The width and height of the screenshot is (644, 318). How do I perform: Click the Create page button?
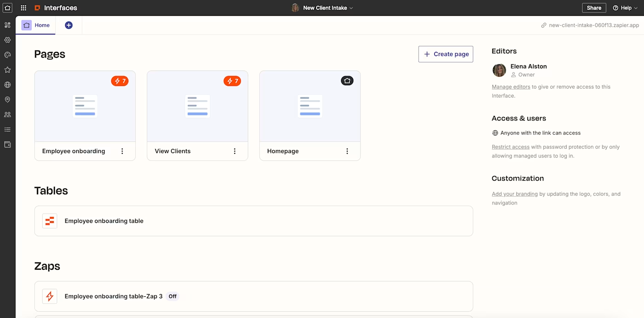click(x=445, y=54)
